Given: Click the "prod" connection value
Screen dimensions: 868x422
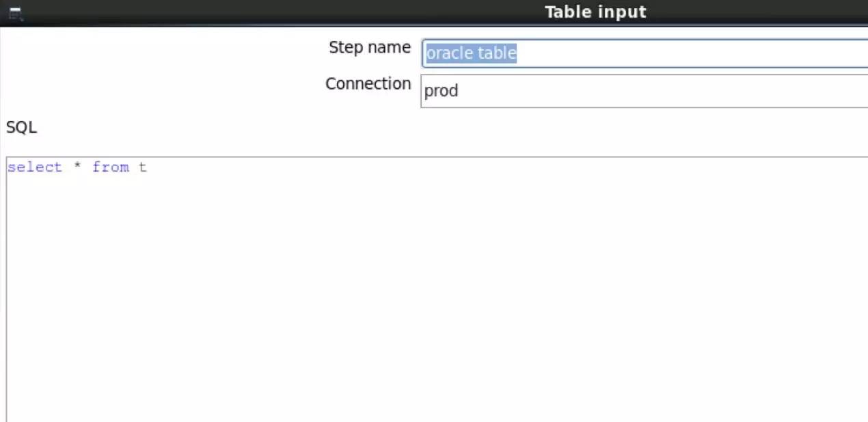Looking at the screenshot, I should [441, 91].
